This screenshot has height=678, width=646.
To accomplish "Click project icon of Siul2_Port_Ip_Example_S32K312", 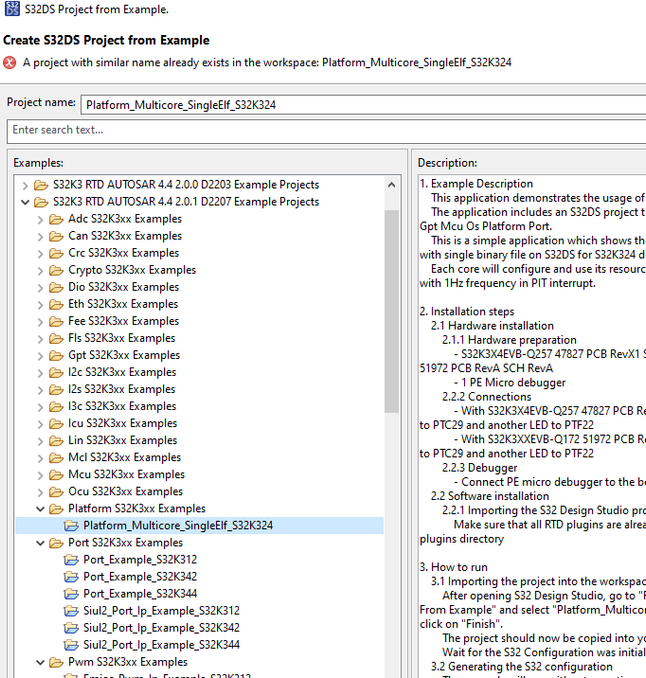I will [71, 611].
